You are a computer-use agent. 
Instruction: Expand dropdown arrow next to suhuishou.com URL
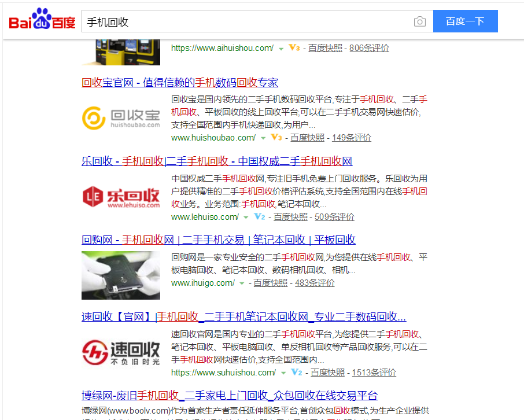coord(283,373)
